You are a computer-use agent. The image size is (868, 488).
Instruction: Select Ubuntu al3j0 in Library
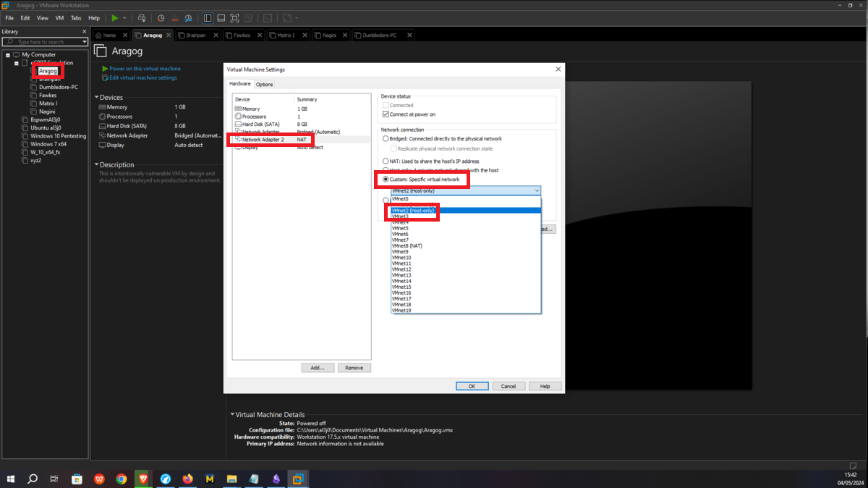(x=46, y=127)
